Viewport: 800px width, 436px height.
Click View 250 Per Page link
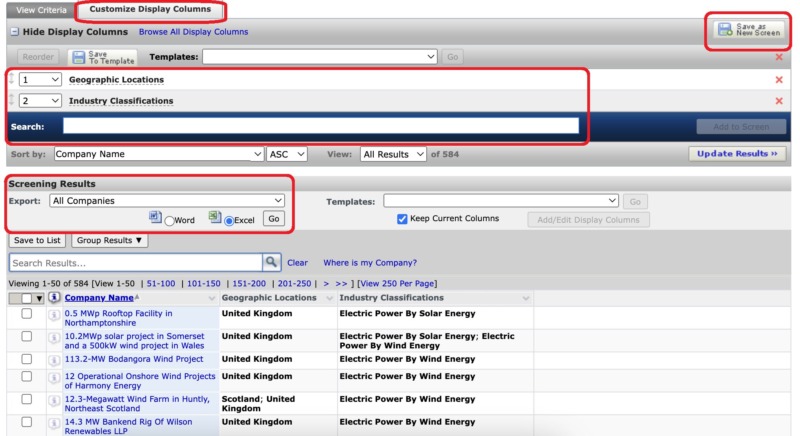coord(397,284)
